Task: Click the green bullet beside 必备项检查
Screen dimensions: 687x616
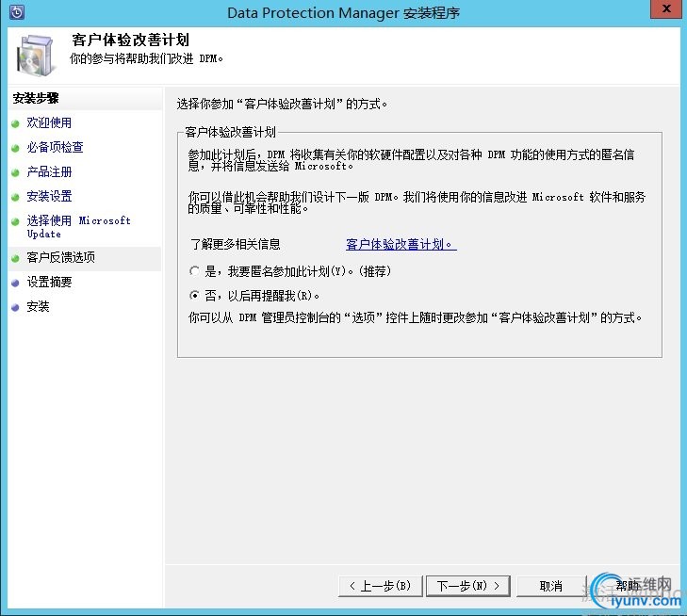Action: (x=15, y=149)
